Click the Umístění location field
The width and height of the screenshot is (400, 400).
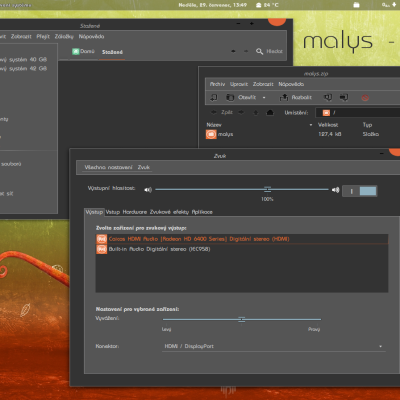(x=358, y=113)
